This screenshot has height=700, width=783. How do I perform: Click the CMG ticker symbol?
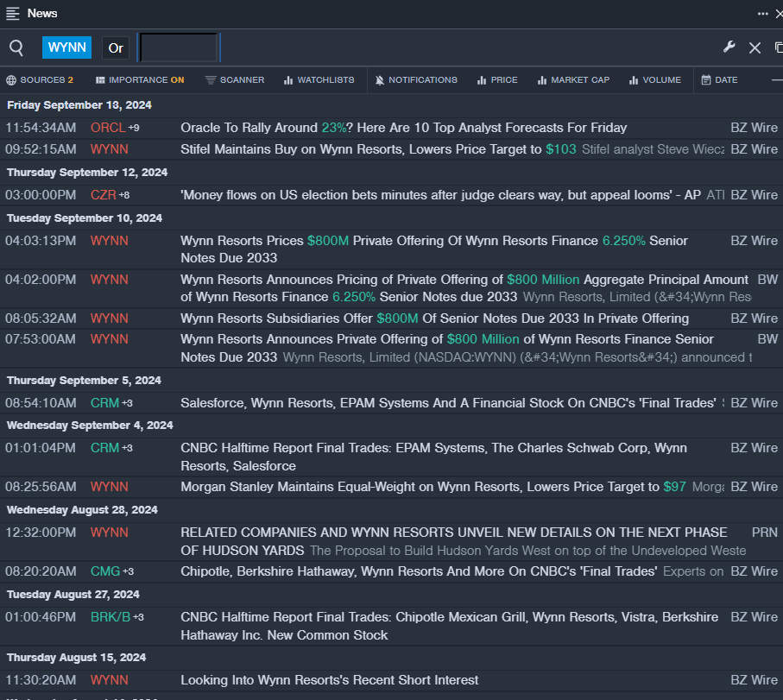(x=105, y=571)
